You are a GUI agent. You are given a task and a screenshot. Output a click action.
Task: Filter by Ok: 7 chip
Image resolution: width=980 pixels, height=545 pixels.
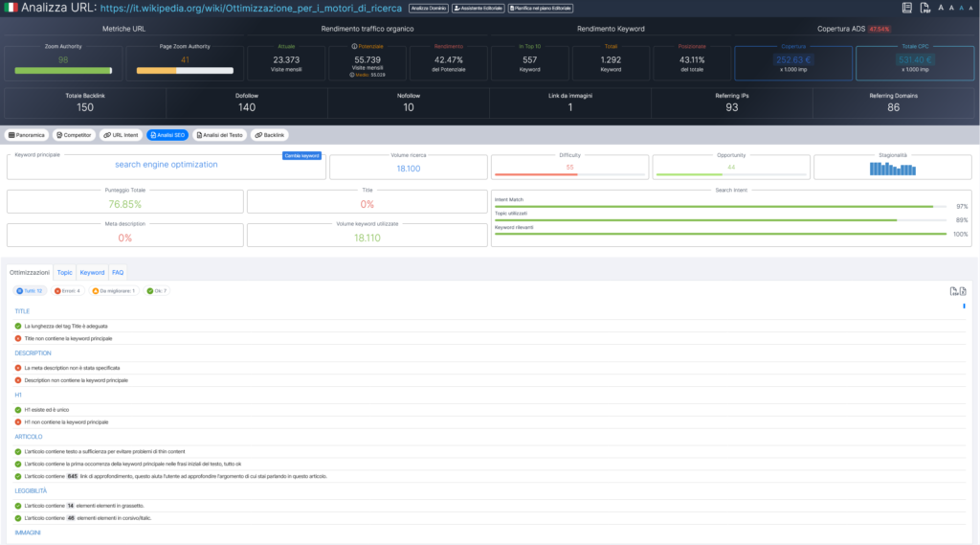click(157, 291)
